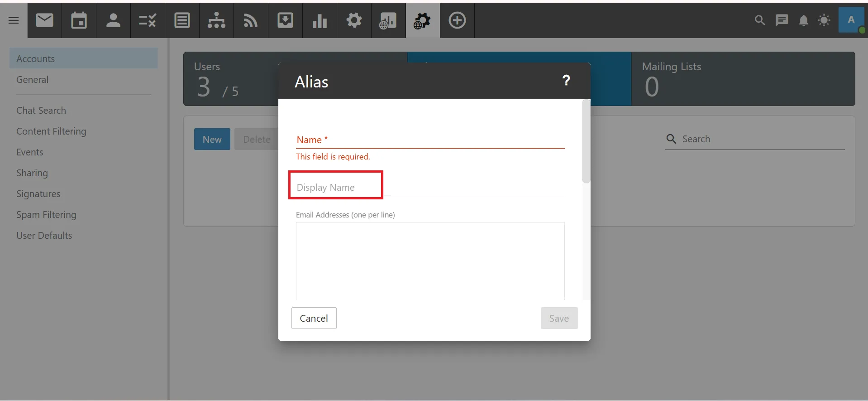Open the user avatar account menu

pos(851,20)
